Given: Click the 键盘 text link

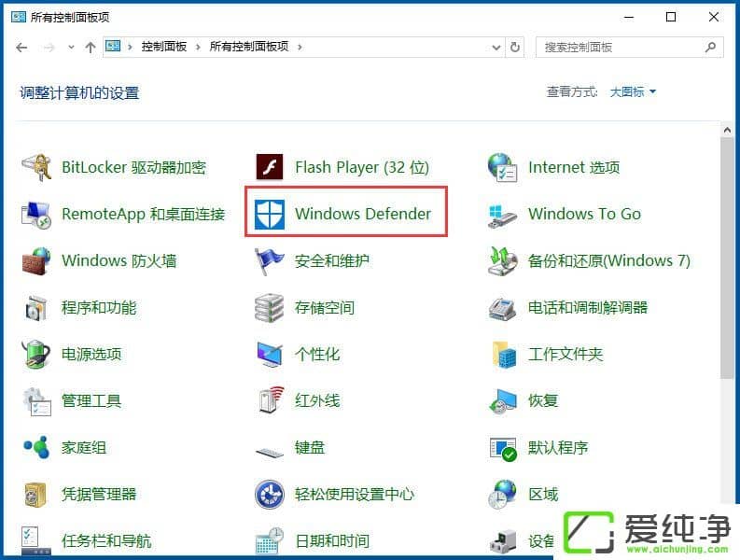Looking at the screenshot, I should click(x=310, y=448).
